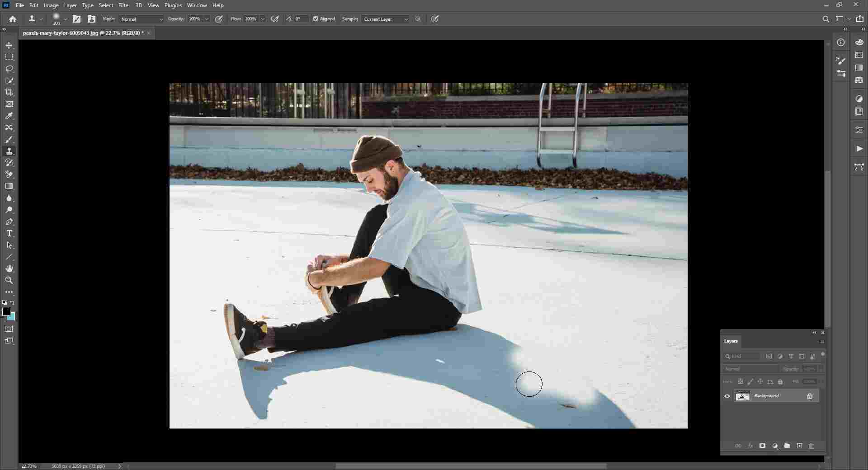Toggle airbrush build-up icon
Viewport: 868px width, 470px height.
click(x=274, y=19)
